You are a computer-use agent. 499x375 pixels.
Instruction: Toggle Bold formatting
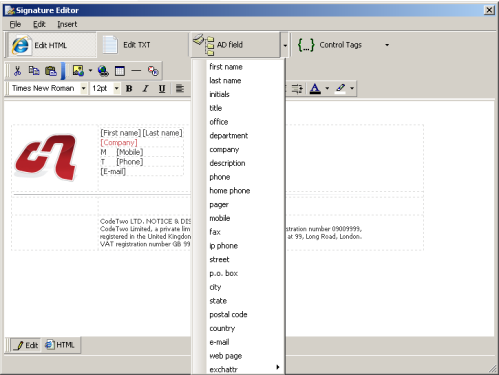[129, 89]
